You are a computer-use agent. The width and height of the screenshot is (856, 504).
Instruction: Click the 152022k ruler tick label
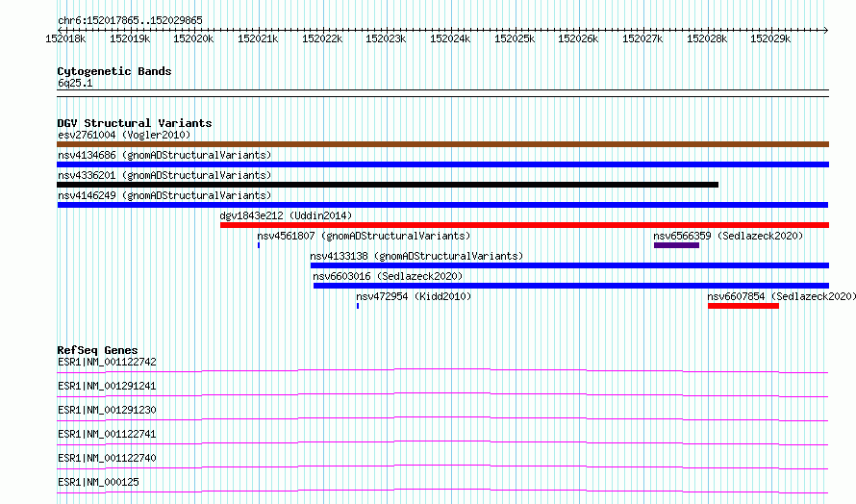[322, 38]
